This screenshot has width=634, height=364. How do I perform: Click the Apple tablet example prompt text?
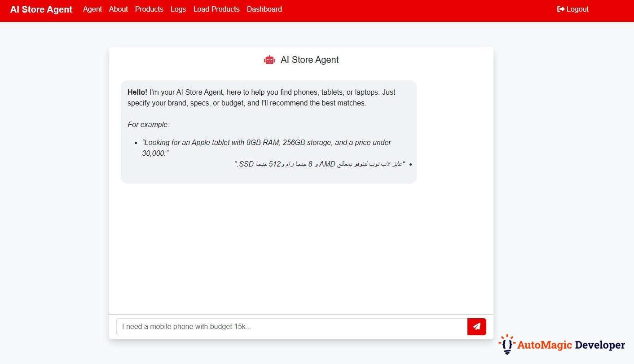(266, 148)
